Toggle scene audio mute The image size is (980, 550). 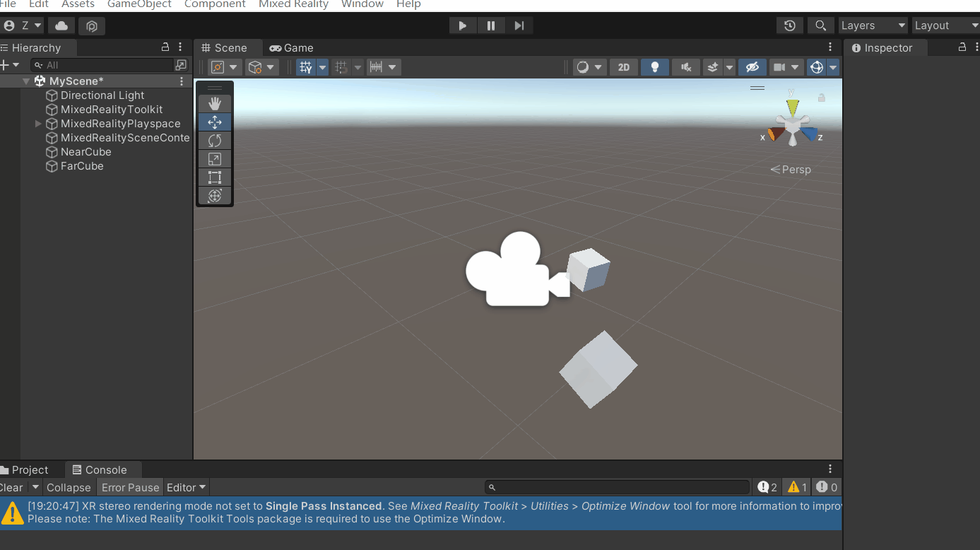coord(686,67)
